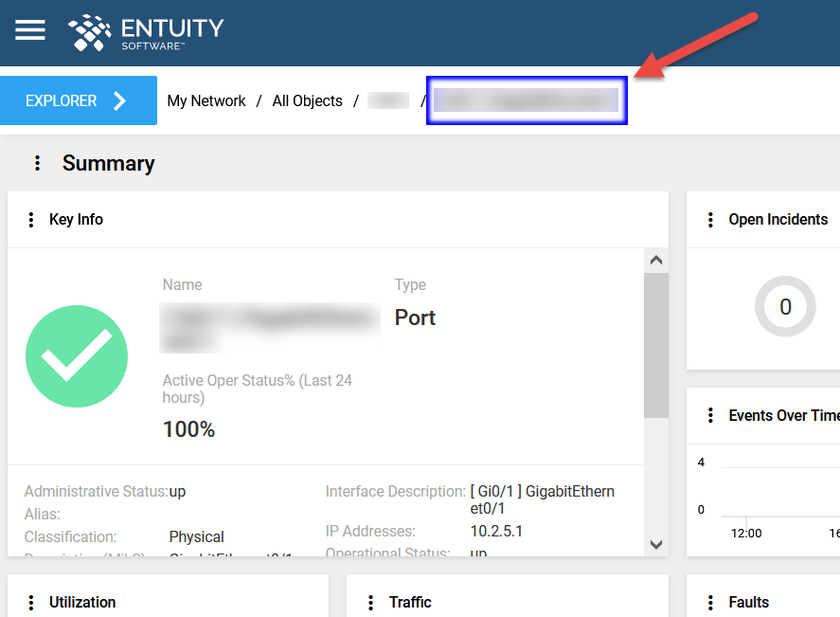The width and height of the screenshot is (840, 617).
Task: Click the Physical classification value
Action: 197,536
